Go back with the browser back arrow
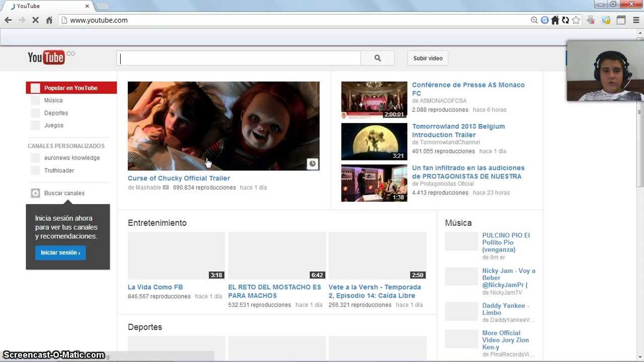644x362 pixels. pos(8,20)
